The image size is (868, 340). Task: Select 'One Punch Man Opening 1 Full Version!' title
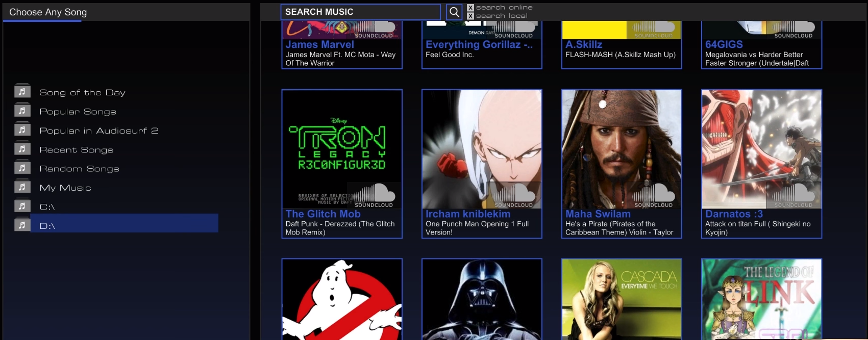(477, 228)
